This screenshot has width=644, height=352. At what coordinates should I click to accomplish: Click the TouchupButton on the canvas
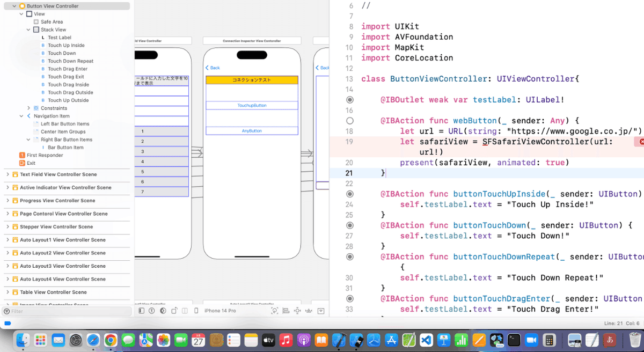point(252,105)
